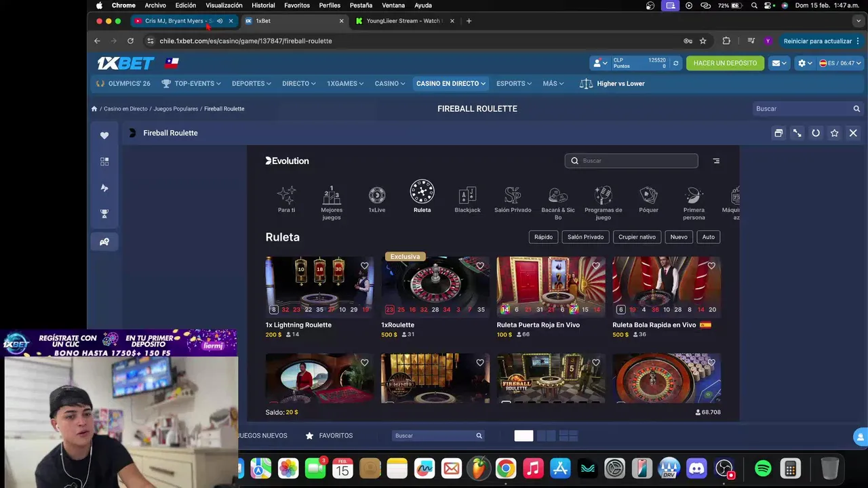Screen dimensions: 868x488
Task: Open the OLYMPICS' 26 section
Action: tap(123, 83)
